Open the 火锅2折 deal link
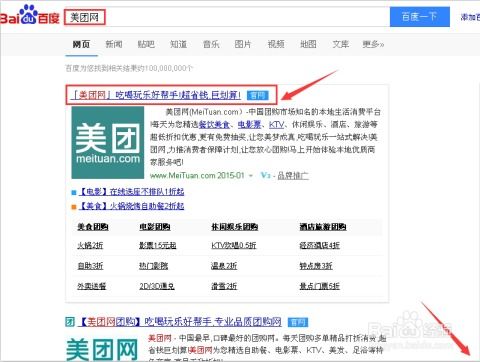Image resolution: width=480 pixels, height=362 pixels. (x=90, y=246)
